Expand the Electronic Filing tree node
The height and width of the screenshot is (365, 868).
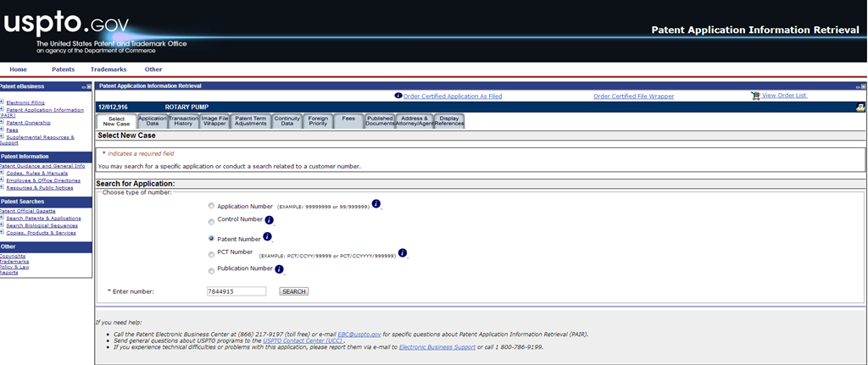tap(3, 102)
